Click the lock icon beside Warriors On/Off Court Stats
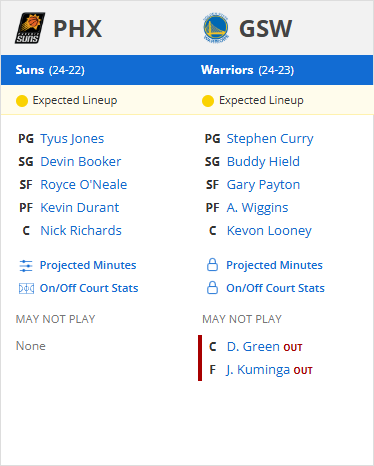 (x=212, y=288)
